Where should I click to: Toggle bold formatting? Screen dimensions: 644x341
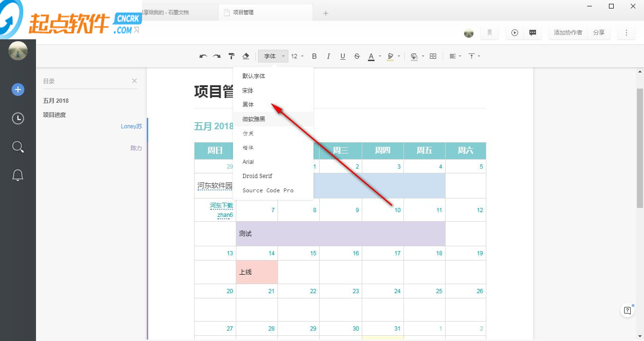pos(314,56)
